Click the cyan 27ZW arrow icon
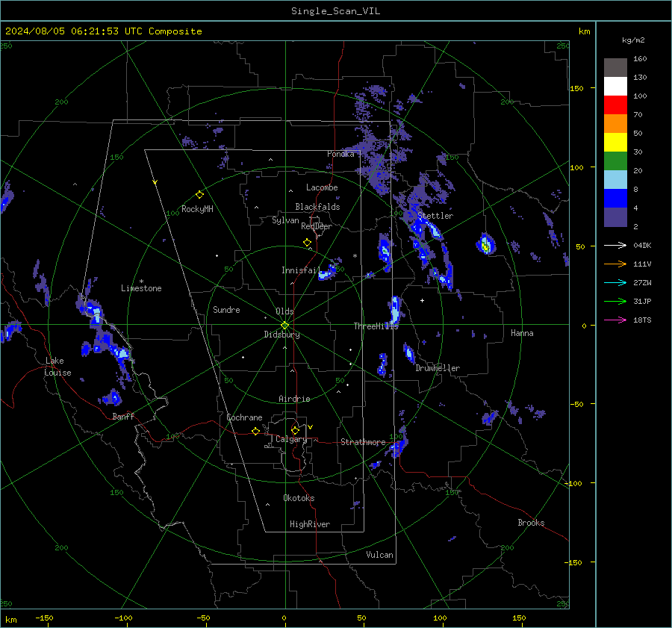Screen dimensions: 672x628 click(615, 282)
